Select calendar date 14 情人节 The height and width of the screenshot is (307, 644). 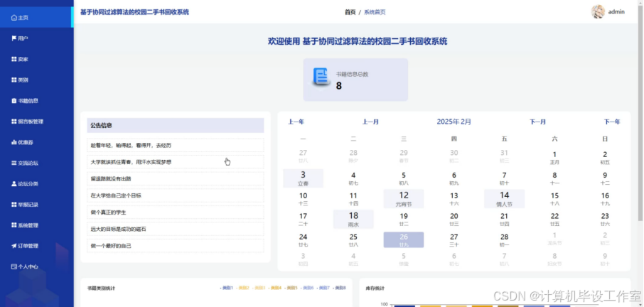pos(505,199)
